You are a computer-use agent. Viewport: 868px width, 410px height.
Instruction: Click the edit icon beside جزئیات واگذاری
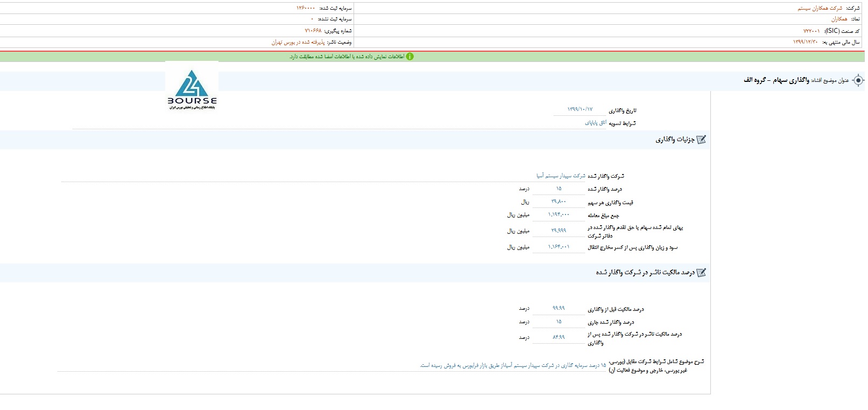(701, 140)
